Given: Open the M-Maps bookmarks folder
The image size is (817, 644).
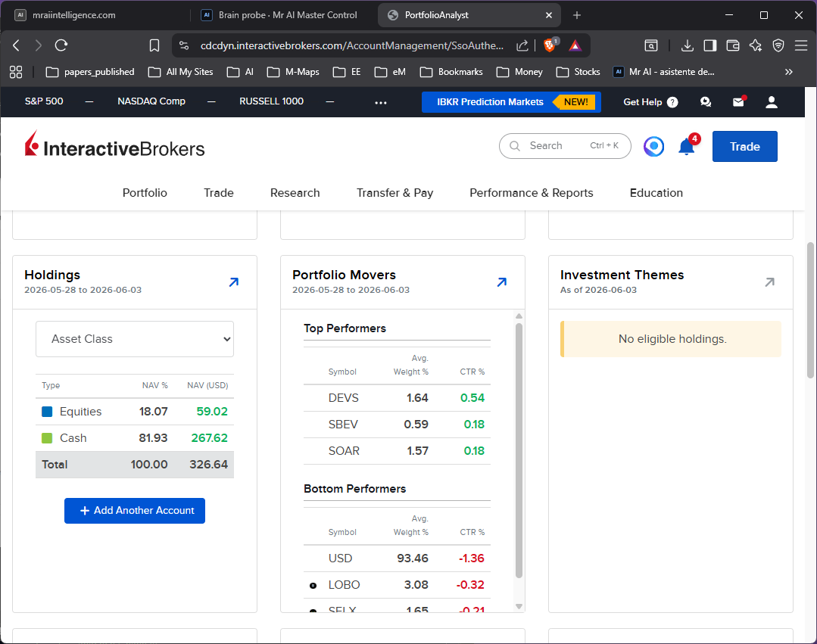Looking at the screenshot, I should pyautogui.click(x=293, y=72).
